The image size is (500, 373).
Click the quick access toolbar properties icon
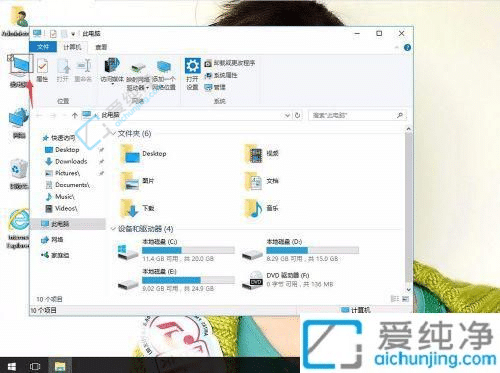(53, 33)
